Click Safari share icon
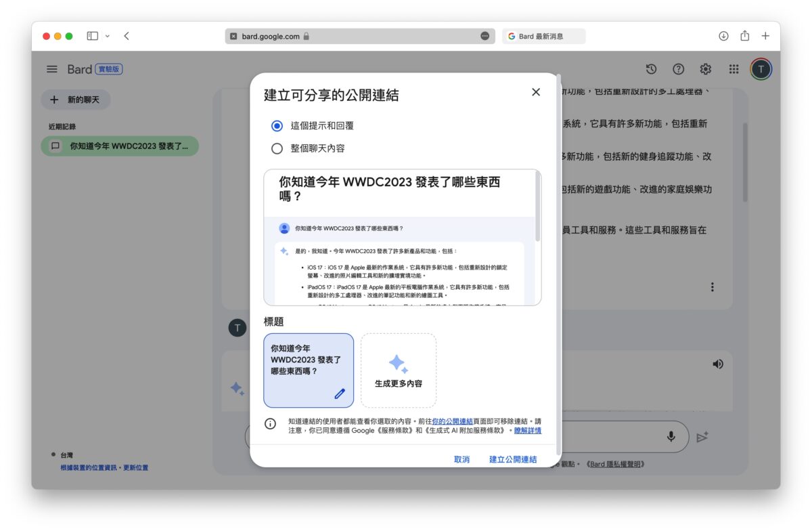Screen dimensions: 812x531 pos(744,36)
